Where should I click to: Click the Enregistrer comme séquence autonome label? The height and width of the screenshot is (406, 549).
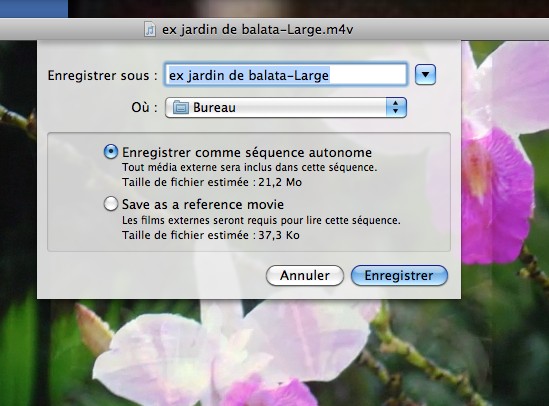pos(247,153)
